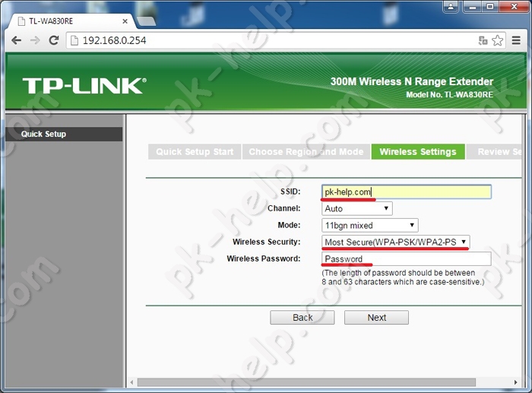This screenshot has width=532, height=393.
Task: Go back using browser back arrow
Action: pyautogui.click(x=16, y=40)
